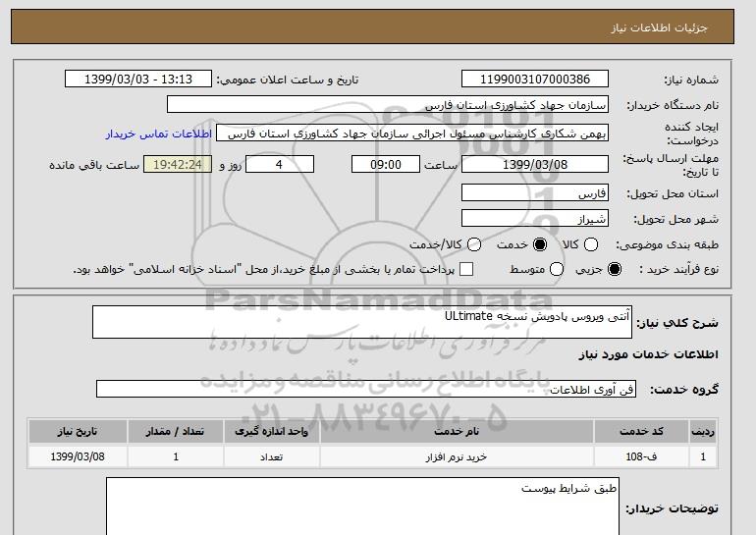The height and width of the screenshot is (535, 756).
Task: Click the شماره نیاز number field
Action: coord(535,80)
